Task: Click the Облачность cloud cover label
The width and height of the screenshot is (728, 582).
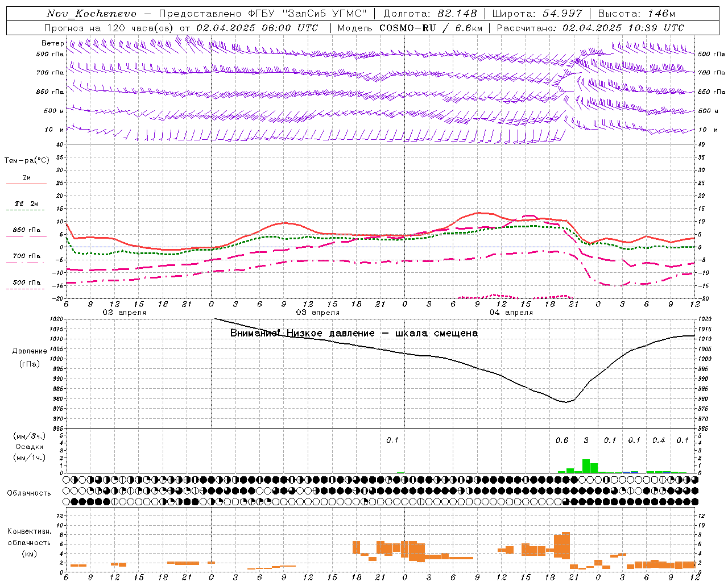Action: [x=29, y=493]
